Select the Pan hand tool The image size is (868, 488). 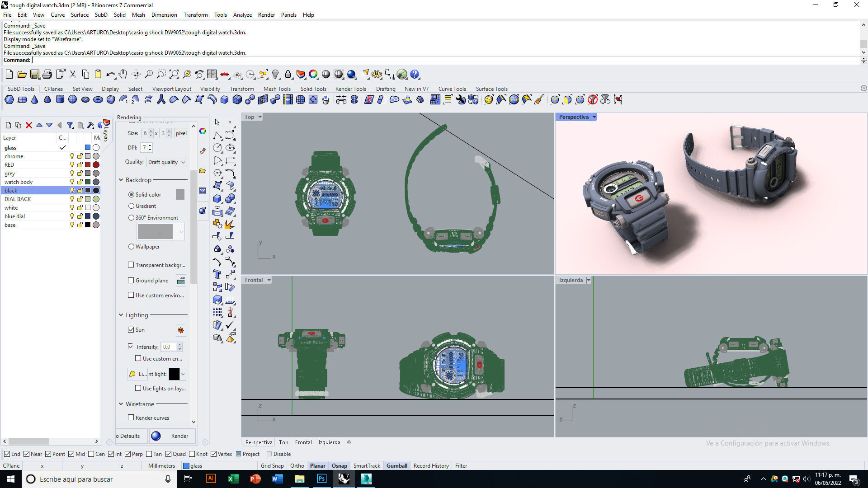[123, 74]
